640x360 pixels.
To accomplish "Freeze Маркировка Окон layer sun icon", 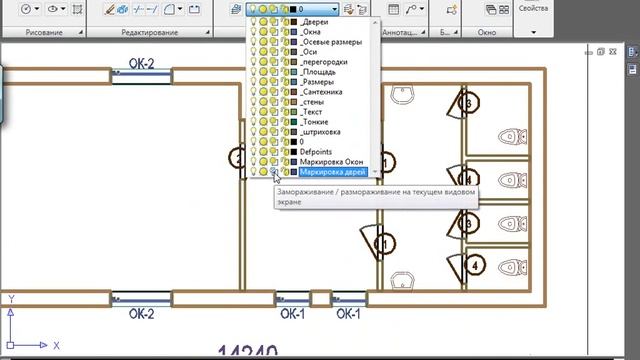I will click(x=264, y=162).
